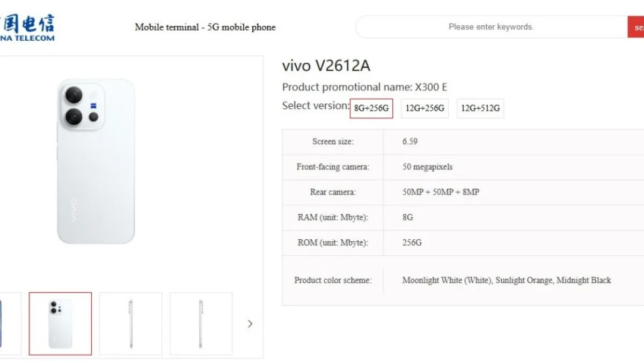The width and height of the screenshot is (644, 362).
Task: Click the vivo V2612A product title
Action: pos(326,65)
